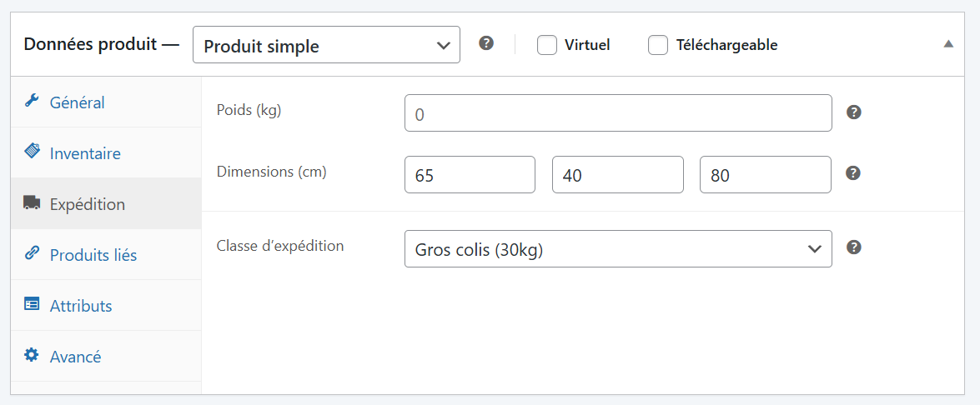The height and width of the screenshot is (405, 980).
Task: Open the Attributs tab
Action: point(81,306)
